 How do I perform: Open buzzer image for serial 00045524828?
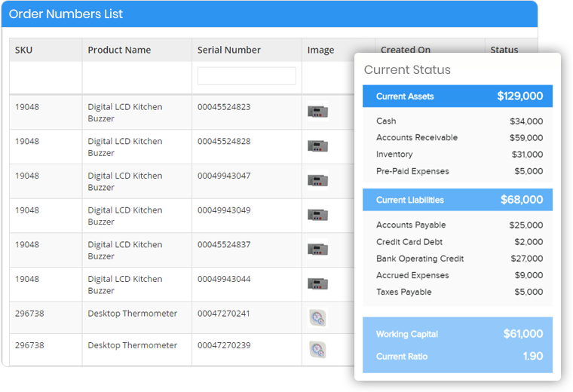[x=317, y=145]
